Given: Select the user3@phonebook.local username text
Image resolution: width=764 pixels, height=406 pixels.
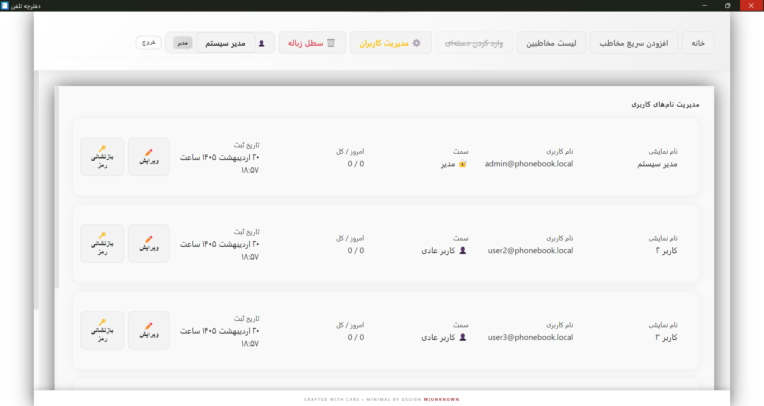Looking at the screenshot, I should [530, 337].
